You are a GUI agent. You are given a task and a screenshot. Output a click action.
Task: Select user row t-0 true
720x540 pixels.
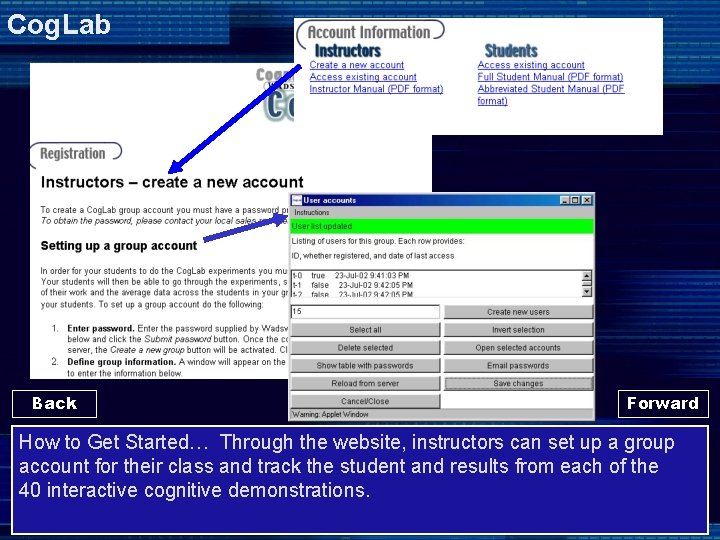click(x=351, y=276)
